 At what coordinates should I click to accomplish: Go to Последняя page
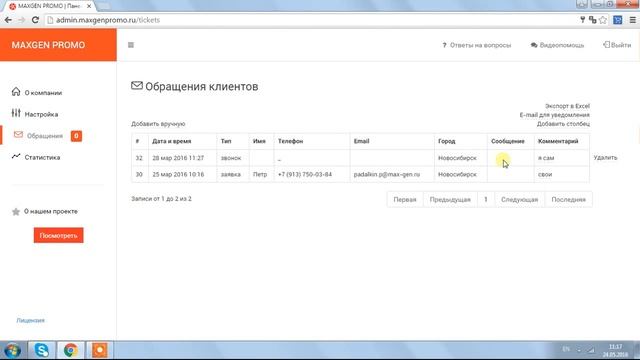569,200
